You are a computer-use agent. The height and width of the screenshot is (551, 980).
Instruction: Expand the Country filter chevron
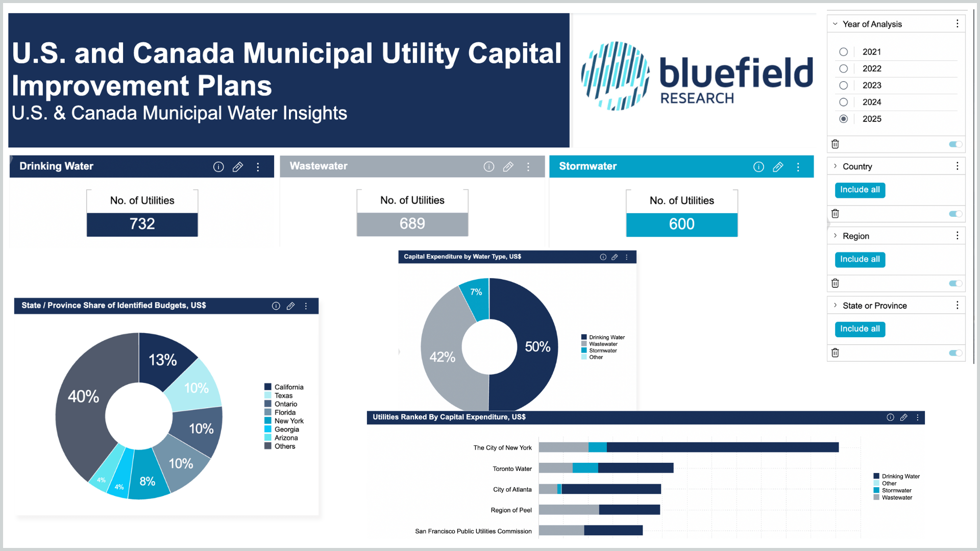click(835, 166)
